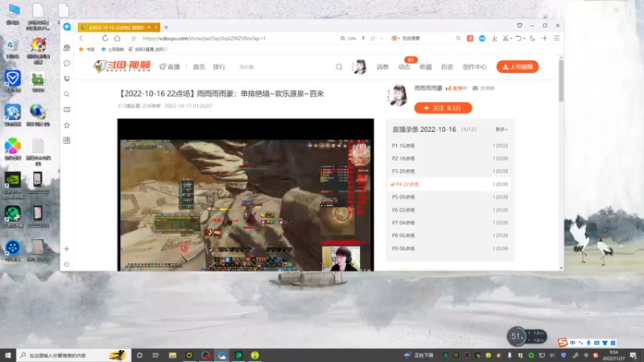Viewport: 644px width, 362px height.
Task: Expand the 更多 more recordings link
Action: click(502, 130)
